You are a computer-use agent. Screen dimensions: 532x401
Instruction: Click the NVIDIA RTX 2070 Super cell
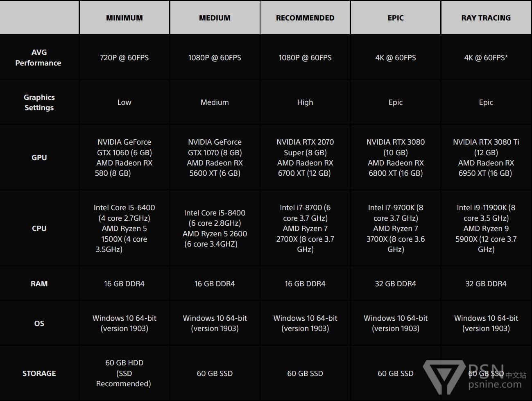tap(305, 158)
